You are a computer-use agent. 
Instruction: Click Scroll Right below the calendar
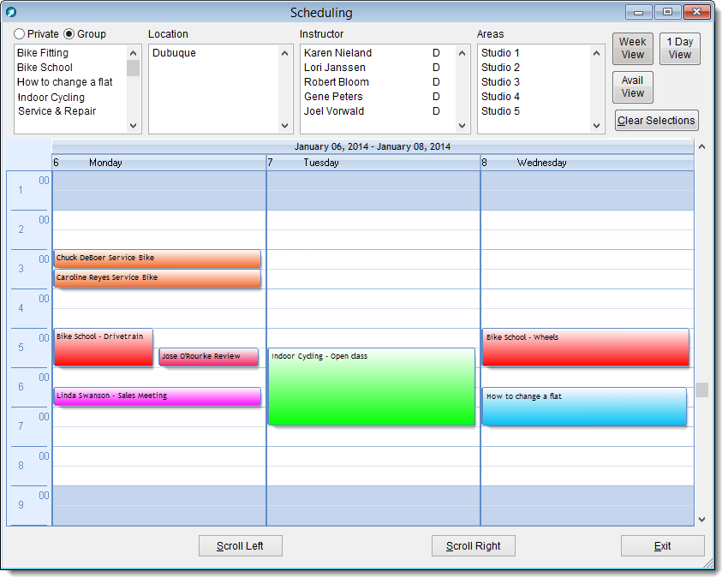[x=473, y=545]
